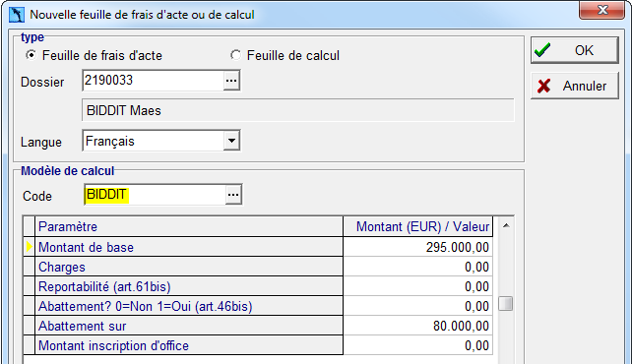Click the Reportabilité (art.61bis) value cell
Viewport: 632px width, 364px height.
tap(418, 286)
